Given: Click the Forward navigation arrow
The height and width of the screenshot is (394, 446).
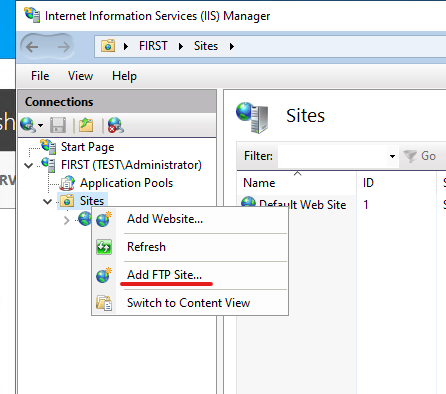Looking at the screenshot, I should click(64, 47).
